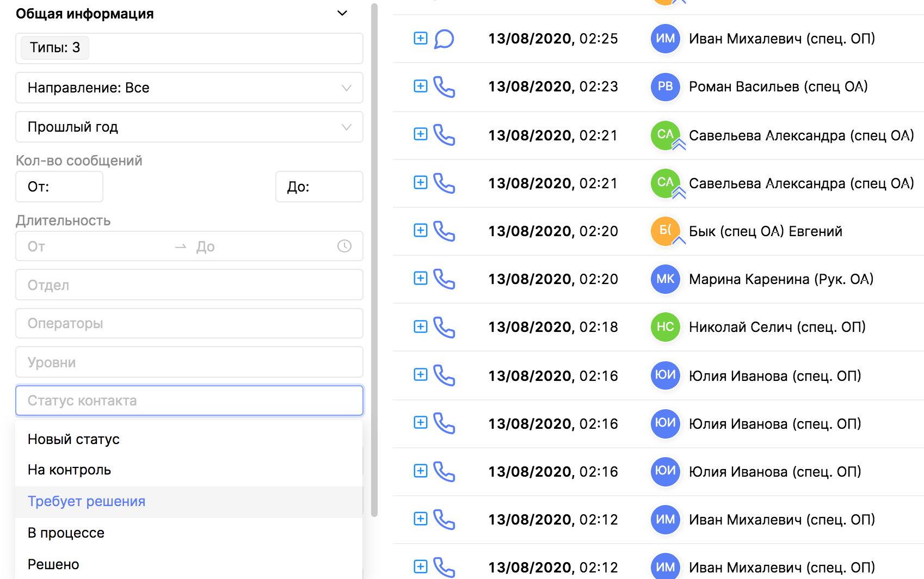The height and width of the screenshot is (579, 924).
Task: Collapse the Общая информация section
Action: coord(342,13)
